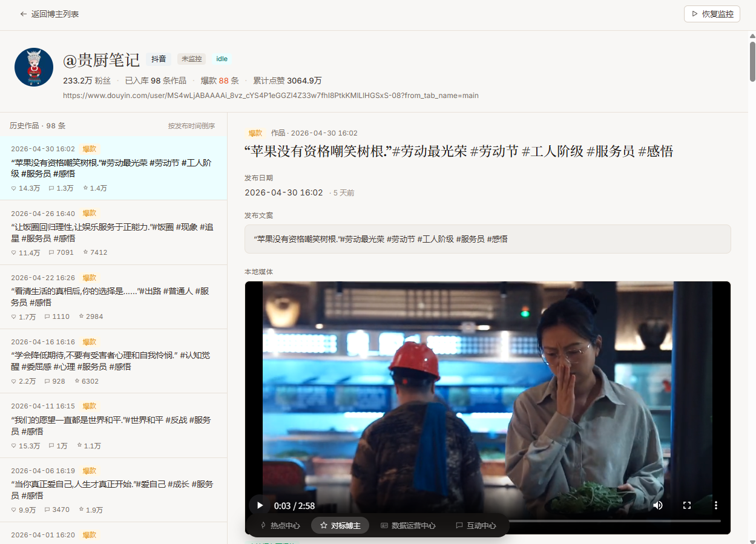Click the 恢复监控 button

tap(712, 14)
